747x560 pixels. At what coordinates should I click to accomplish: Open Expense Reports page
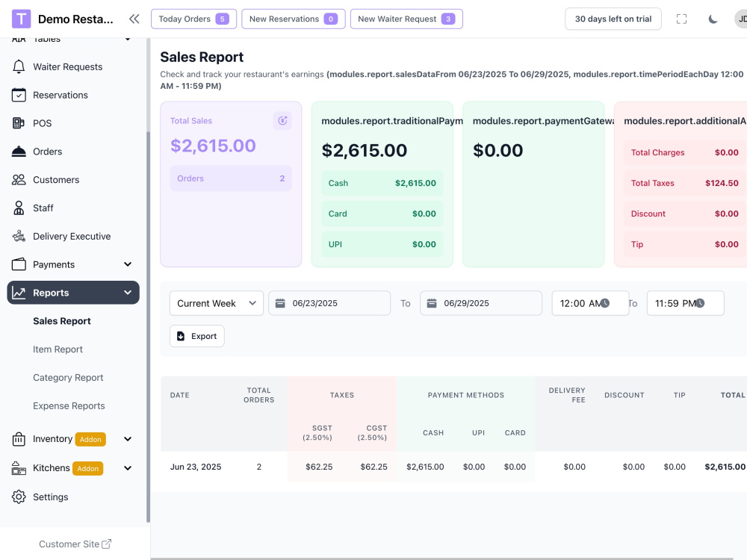tap(69, 405)
